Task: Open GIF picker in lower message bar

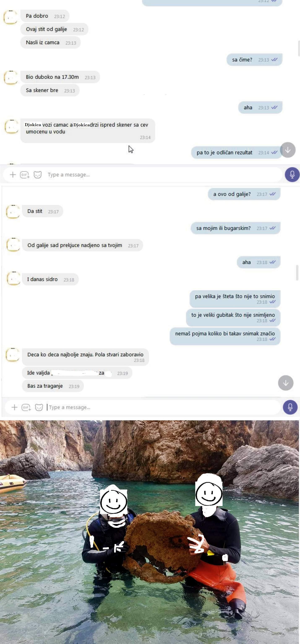Action: point(26,407)
